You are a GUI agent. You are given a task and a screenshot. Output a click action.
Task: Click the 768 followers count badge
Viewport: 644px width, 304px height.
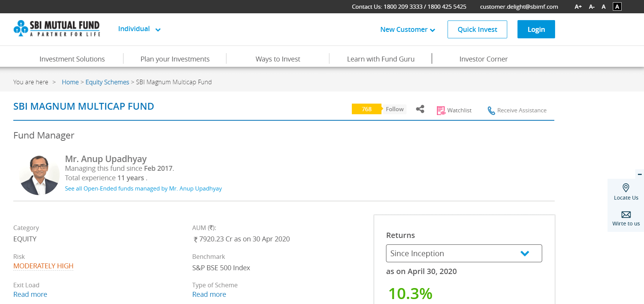point(367,109)
